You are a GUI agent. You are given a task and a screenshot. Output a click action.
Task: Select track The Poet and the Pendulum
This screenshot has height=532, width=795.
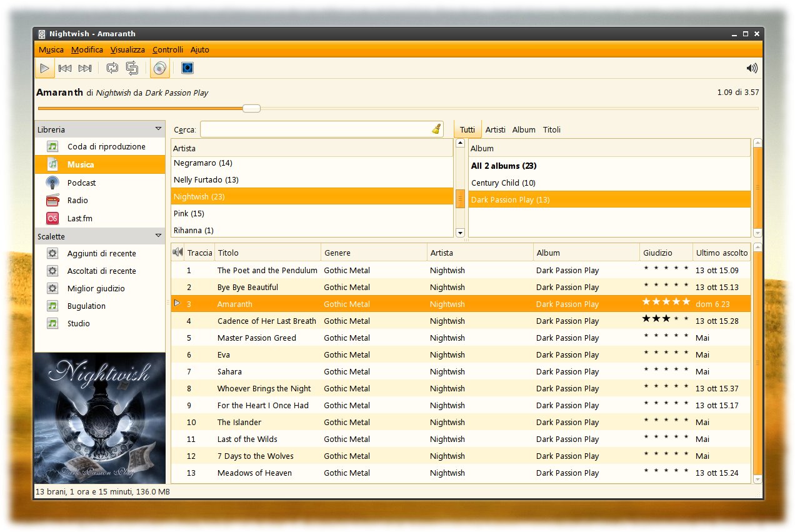[x=461, y=270]
